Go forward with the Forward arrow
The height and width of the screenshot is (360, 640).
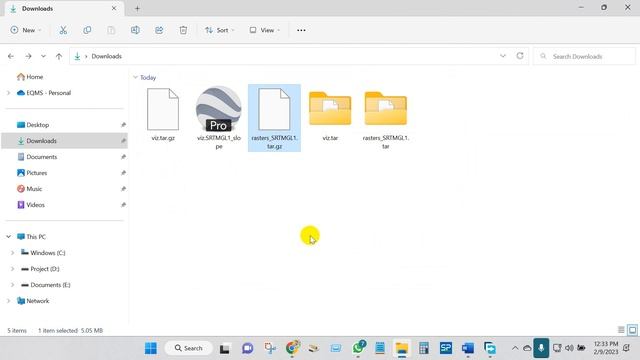pos(28,56)
